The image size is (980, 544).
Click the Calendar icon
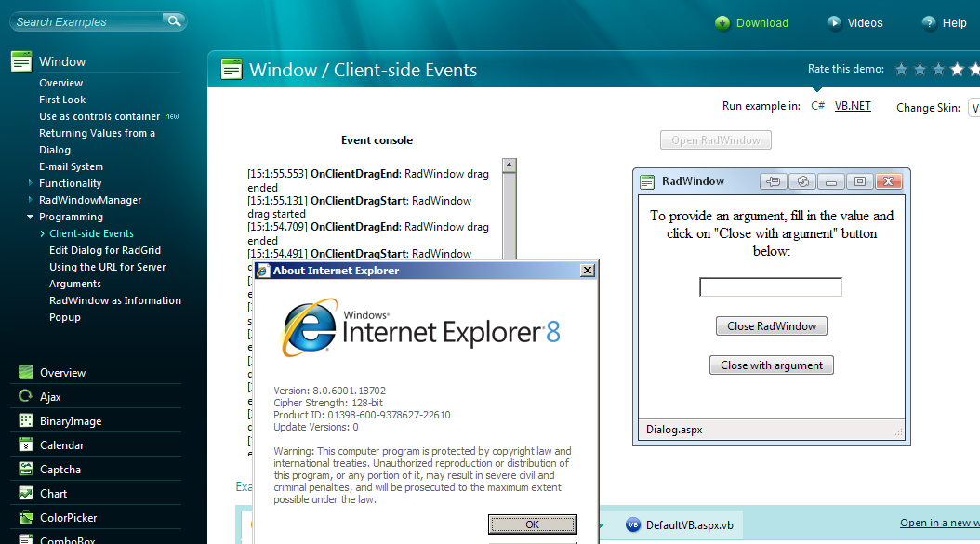click(26, 444)
